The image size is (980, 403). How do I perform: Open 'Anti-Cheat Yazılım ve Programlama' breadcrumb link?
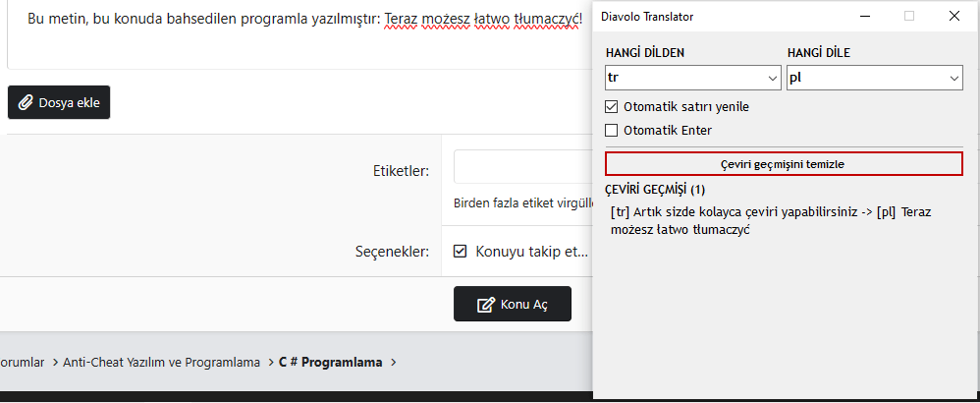coord(161,363)
